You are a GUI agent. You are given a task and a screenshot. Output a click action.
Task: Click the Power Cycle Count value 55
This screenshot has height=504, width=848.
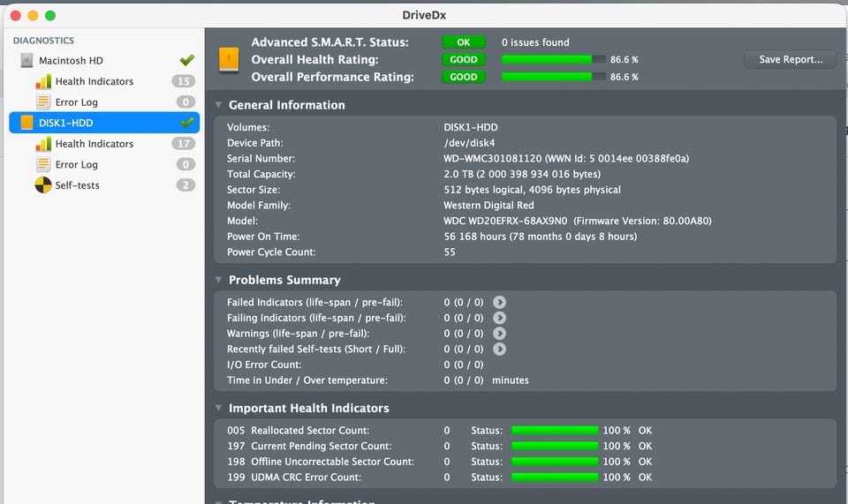[x=450, y=252]
